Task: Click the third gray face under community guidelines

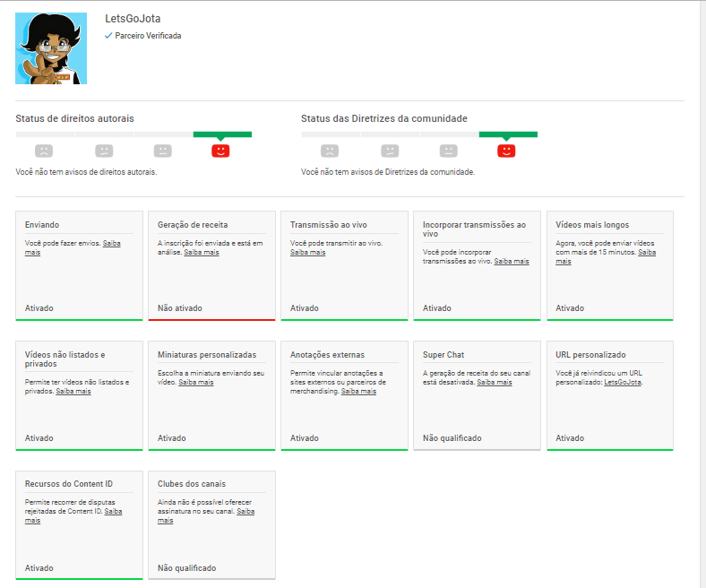Action: [x=449, y=151]
